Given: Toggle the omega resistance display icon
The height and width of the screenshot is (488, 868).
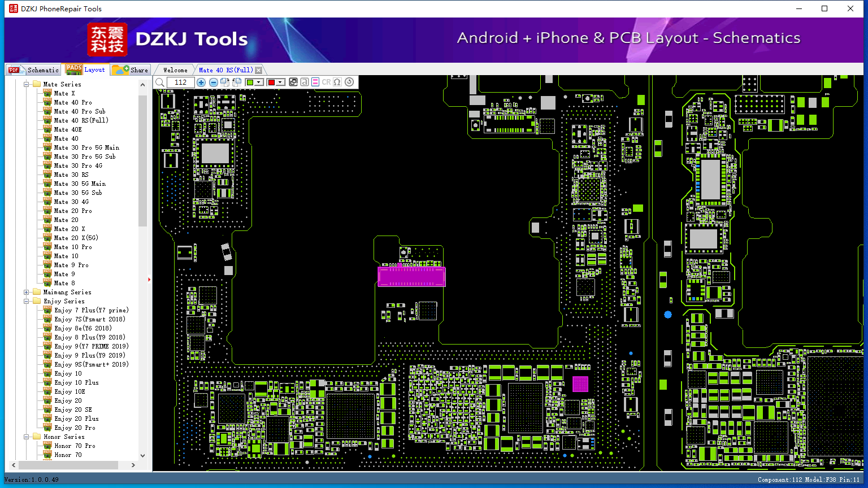Looking at the screenshot, I should 337,82.
